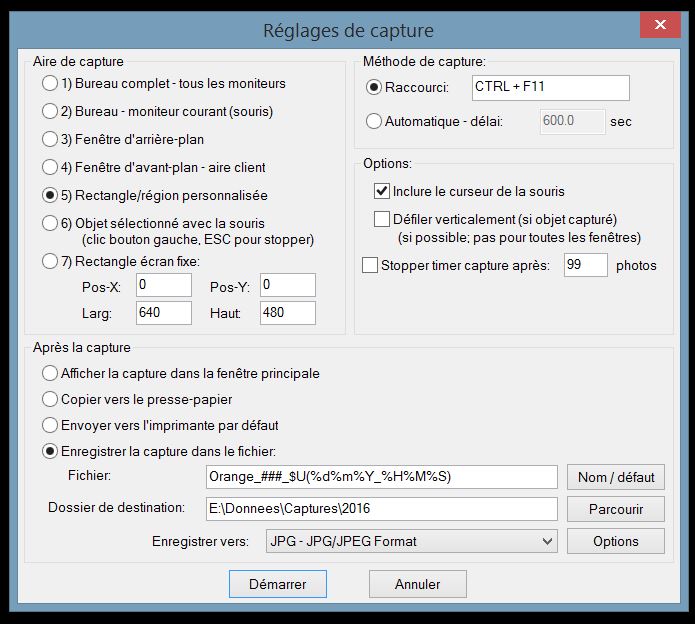Click the photos count field showing 99
The height and width of the screenshot is (624, 695).
point(586,265)
